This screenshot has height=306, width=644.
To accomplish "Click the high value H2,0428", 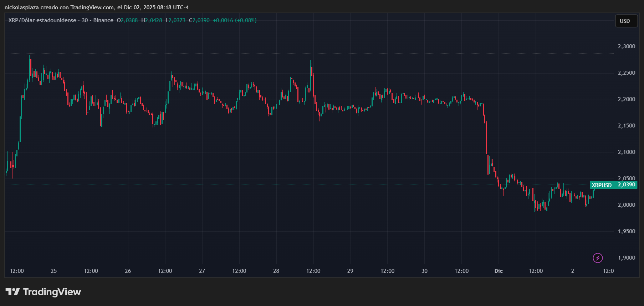I will coord(152,20).
